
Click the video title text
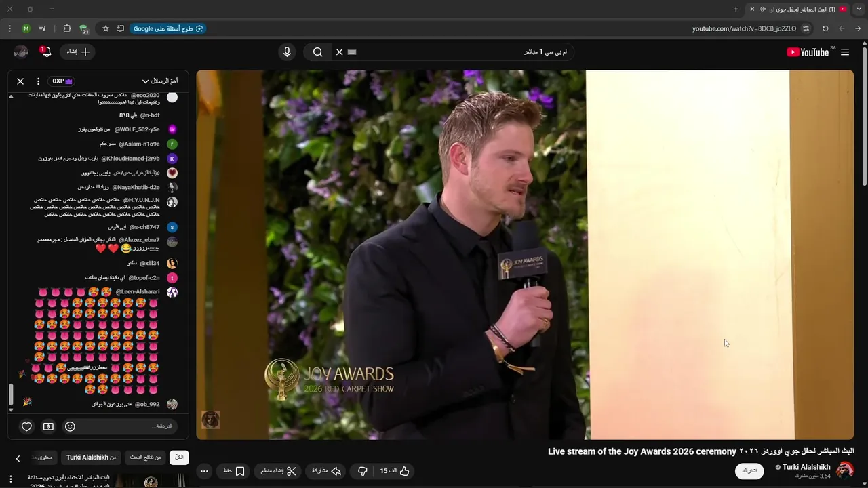(701, 451)
